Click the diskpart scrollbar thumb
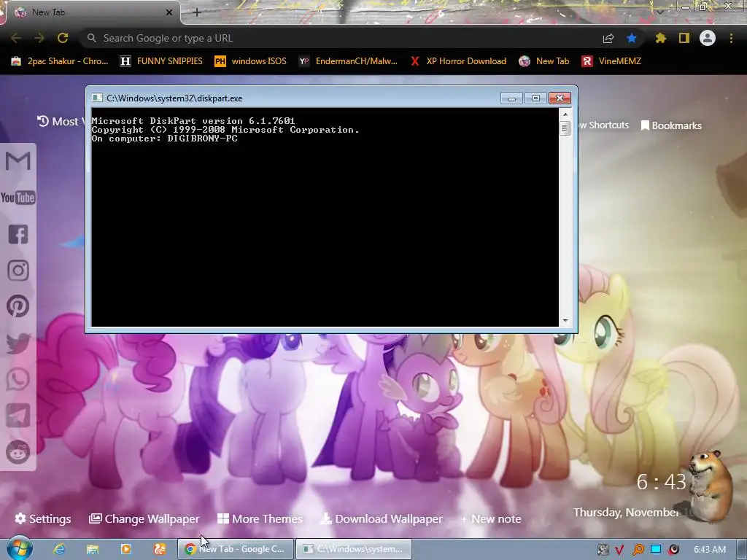The image size is (747, 560). click(x=565, y=128)
